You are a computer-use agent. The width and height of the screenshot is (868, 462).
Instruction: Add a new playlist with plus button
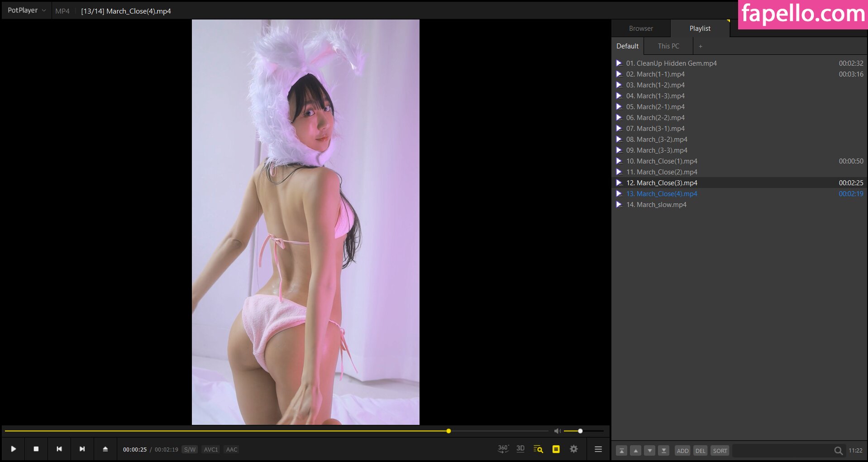(x=701, y=46)
